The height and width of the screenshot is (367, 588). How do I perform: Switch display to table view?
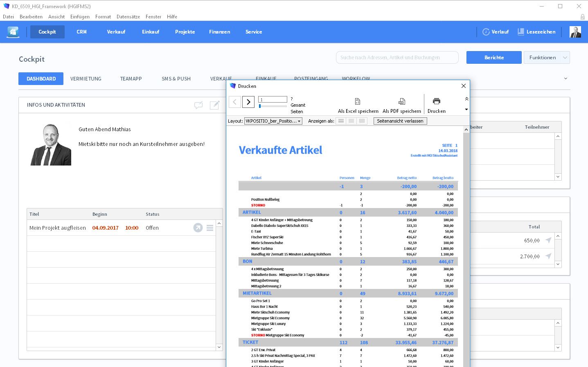tap(362, 121)
